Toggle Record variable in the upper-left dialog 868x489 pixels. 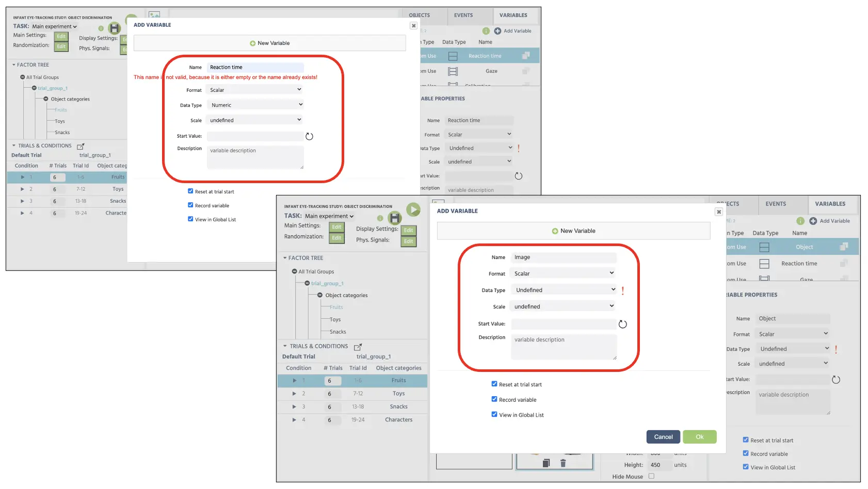[190, 205]
